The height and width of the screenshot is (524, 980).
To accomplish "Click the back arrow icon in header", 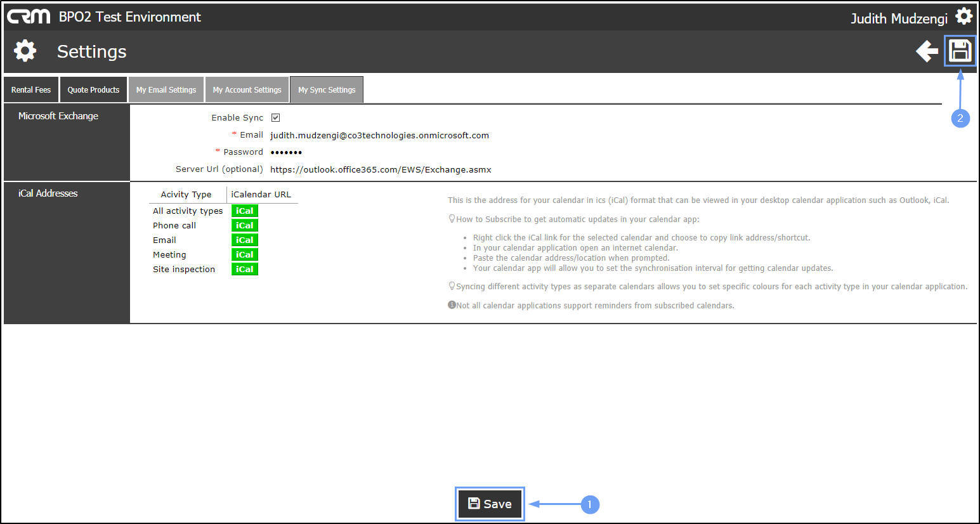I will 927,51.
